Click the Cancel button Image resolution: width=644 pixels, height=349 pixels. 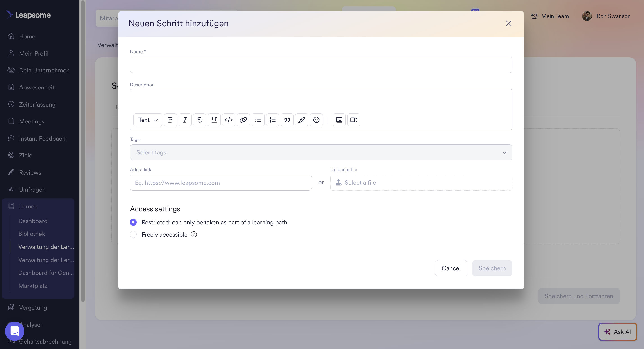click(x=451, y=268)
